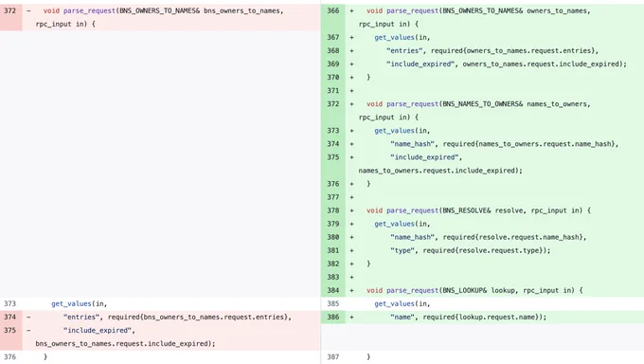Click line number 377 on the right pane
This screenshot has width=644, height=364.
pyautogui.click(x=333, y=197)
